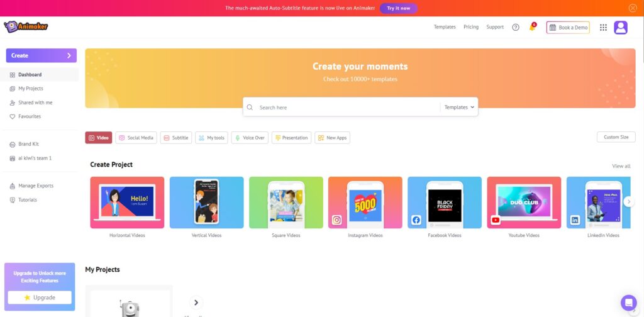Select the Social Media tab
This screenshot has width=644, height=317.
pyautogui.click(x=136, y=138)
